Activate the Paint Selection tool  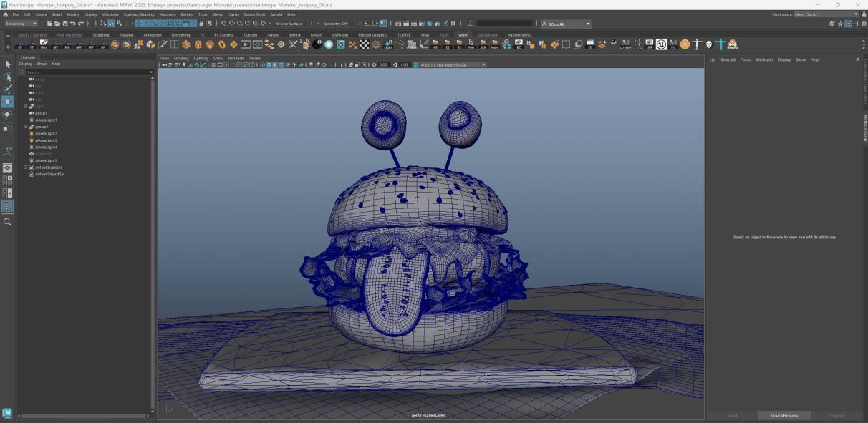7,89
